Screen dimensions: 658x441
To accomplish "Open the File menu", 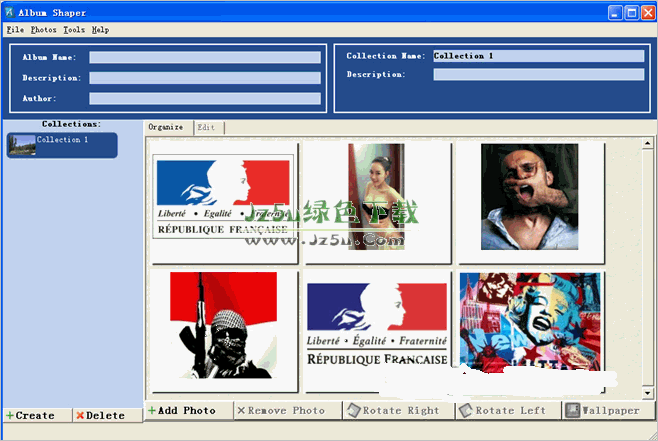I will point(15,30).
